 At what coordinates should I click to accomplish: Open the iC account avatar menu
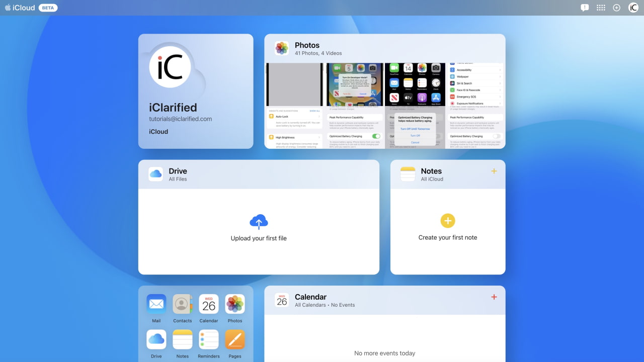point(633,8)
